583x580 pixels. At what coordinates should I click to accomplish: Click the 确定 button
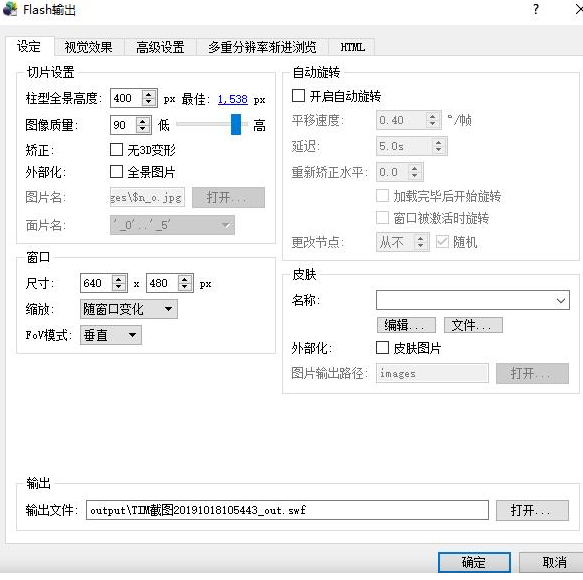(x=474, y=562)
